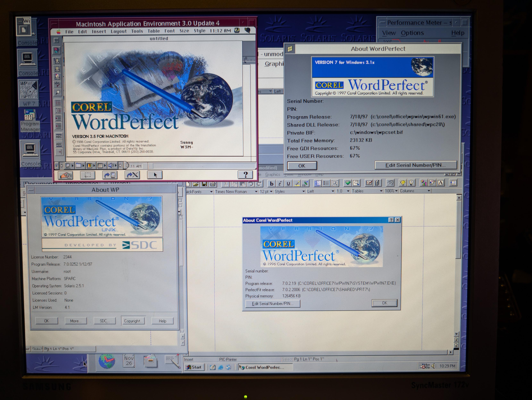Screen dimensions: 532x400
Task: Click Edit Serial Number/PIN in Windows 3.1x dialog
Action: pos(415,165)
